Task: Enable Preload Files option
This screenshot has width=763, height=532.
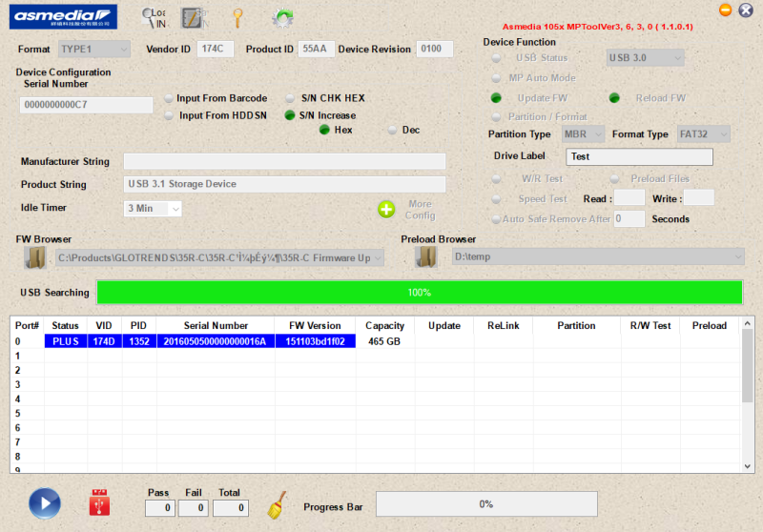Action: (614, 179)
